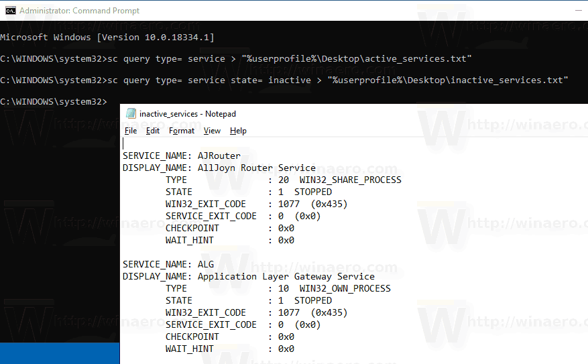Click the 'inactive_services - Notepad' window title
This screenshot has height=364, width=588.
(x=188, y=113)
